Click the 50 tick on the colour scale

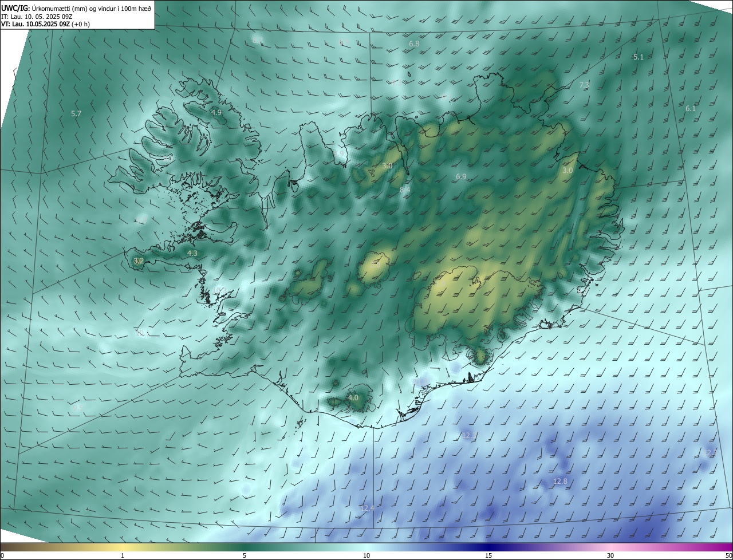[728, 555]
